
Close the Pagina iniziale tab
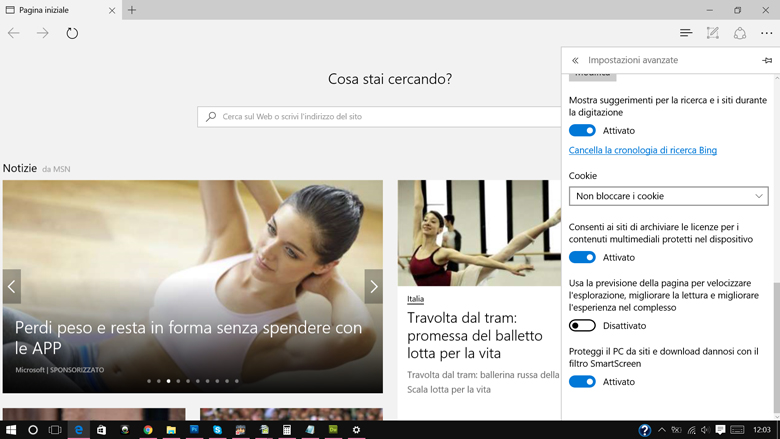[112, 10]
